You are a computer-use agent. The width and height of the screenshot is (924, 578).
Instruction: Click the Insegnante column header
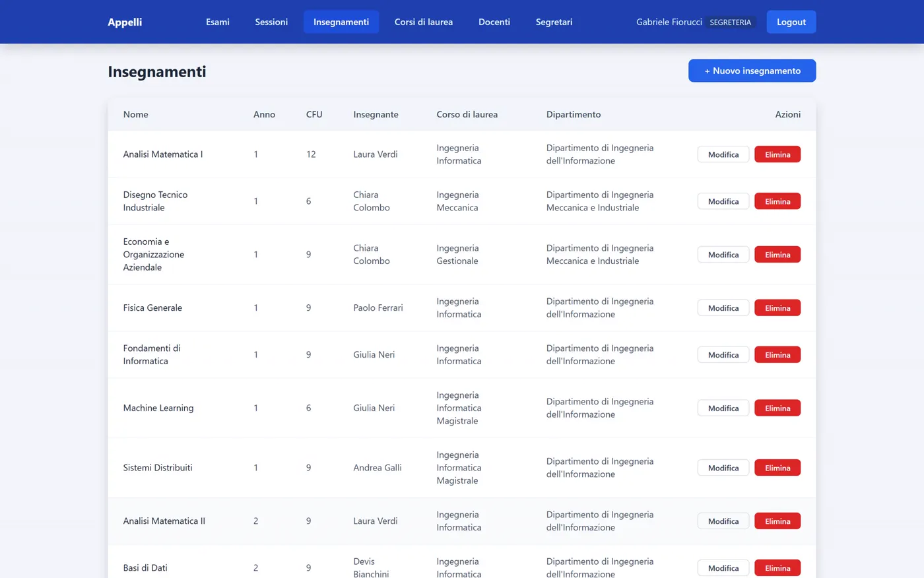[x=376, y=114]
